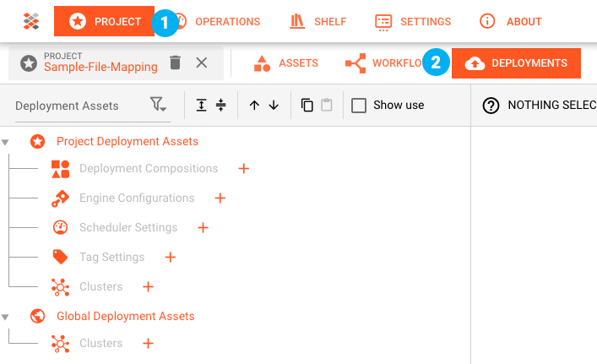Add a new Engine Configuration
This screenshot has width=597, height=364.
click(x=220, y=198)
